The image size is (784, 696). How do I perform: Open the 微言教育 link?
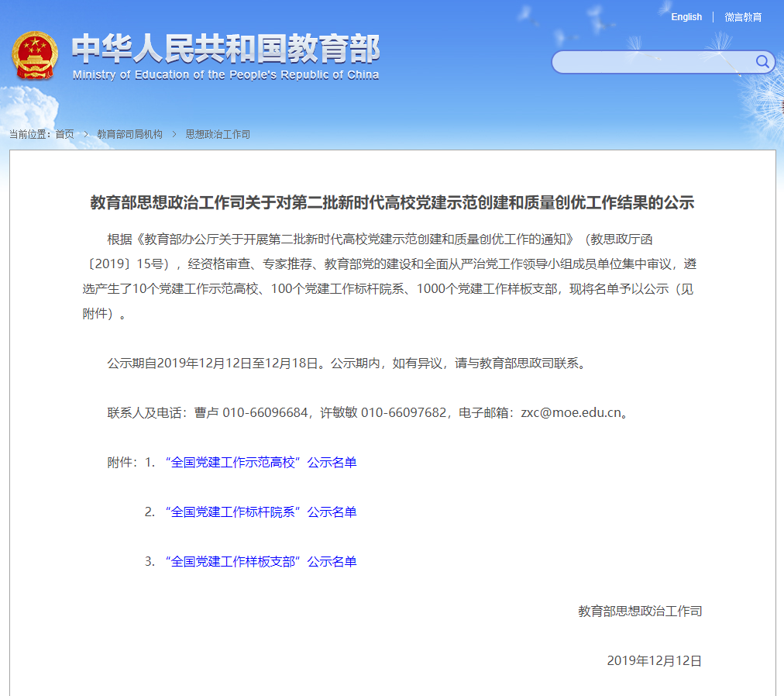743,17
